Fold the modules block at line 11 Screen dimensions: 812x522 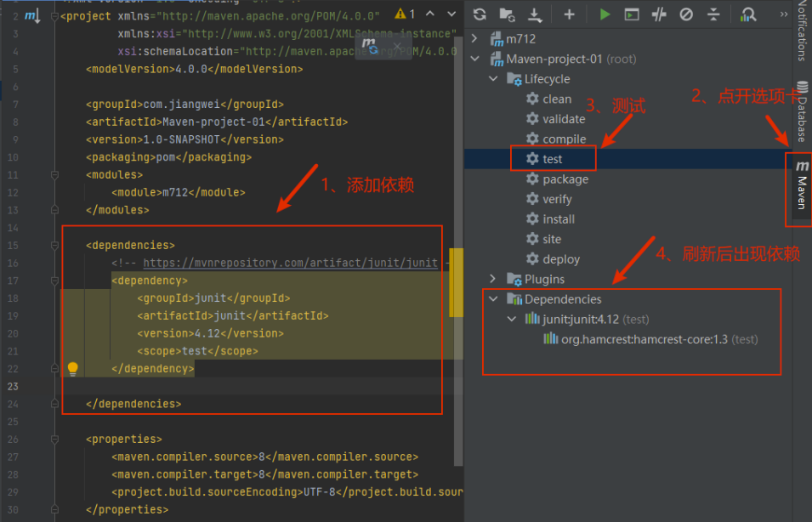click(55, 174)
